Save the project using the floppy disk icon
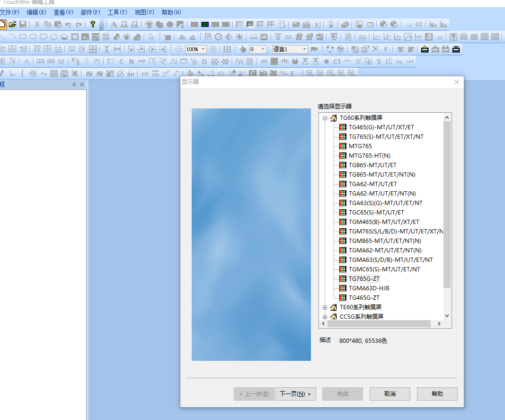Viewport: 505px width, 420px height. (23, 24)
